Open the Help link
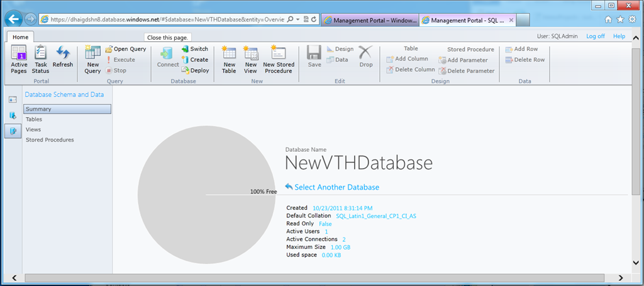644x286 pixels. point(619,36)
